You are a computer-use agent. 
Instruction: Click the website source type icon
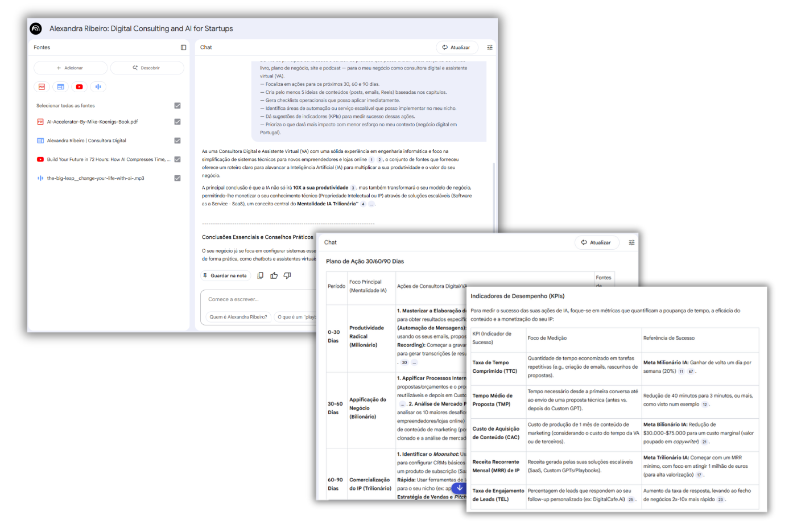click(x=60, y=86)
